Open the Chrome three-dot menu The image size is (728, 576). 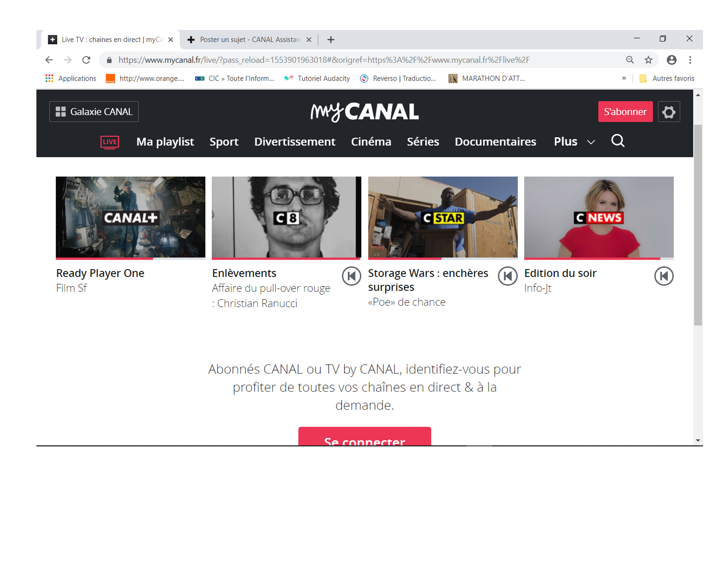coord(690,60)
